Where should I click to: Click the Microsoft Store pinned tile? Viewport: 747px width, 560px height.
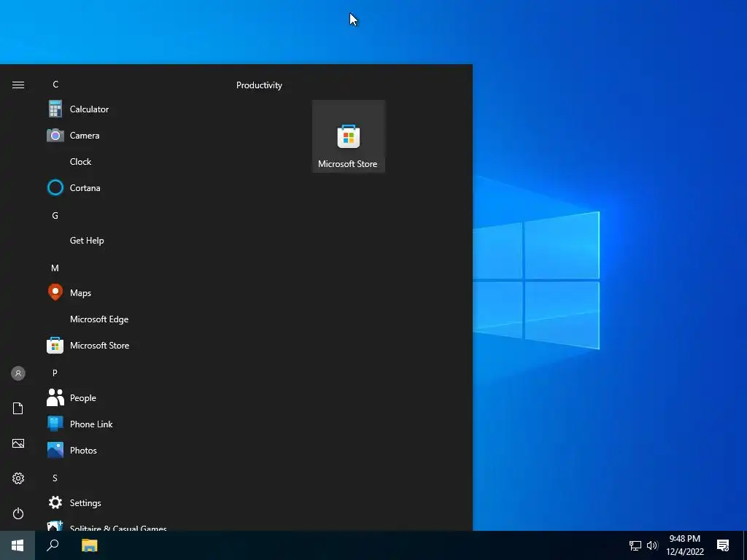(348, 136)
